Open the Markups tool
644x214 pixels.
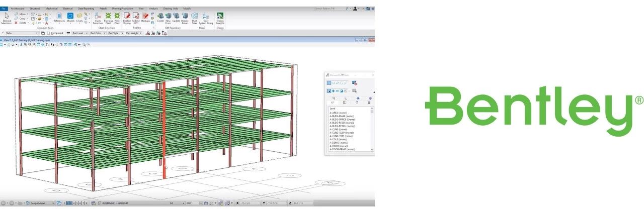coord(145,18)
